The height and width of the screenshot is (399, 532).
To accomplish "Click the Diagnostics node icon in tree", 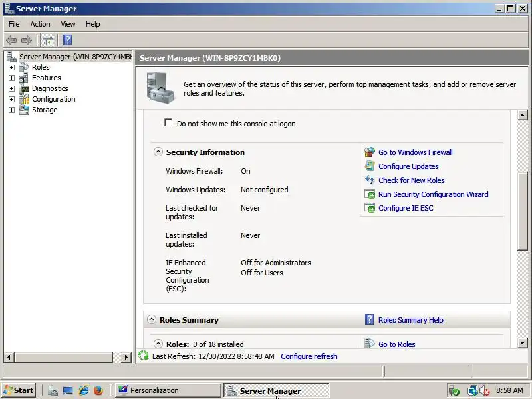I will tap(24, 88).
